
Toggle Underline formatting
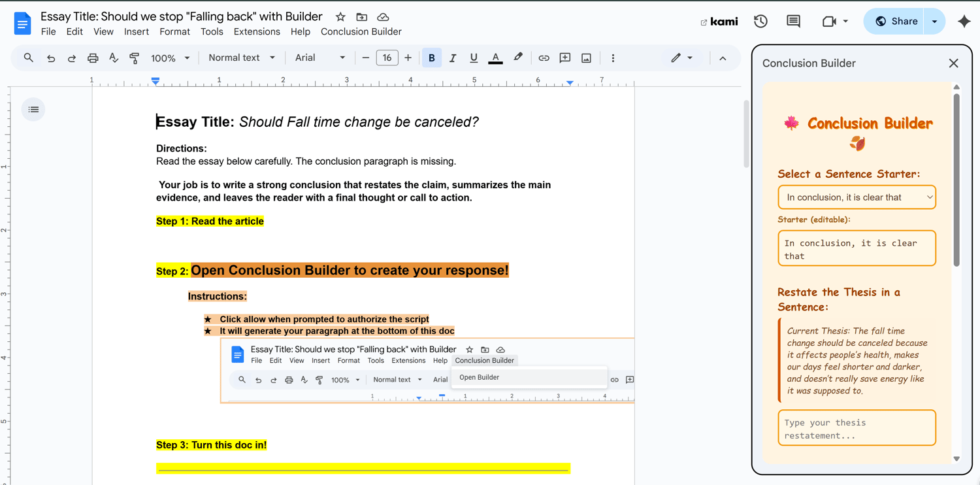coord(474,58)
